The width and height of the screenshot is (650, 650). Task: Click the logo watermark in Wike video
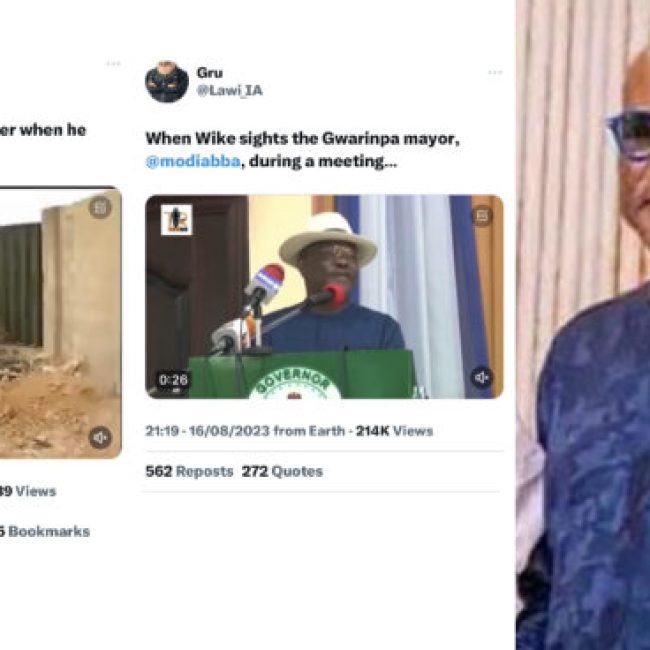coord(177,220)
